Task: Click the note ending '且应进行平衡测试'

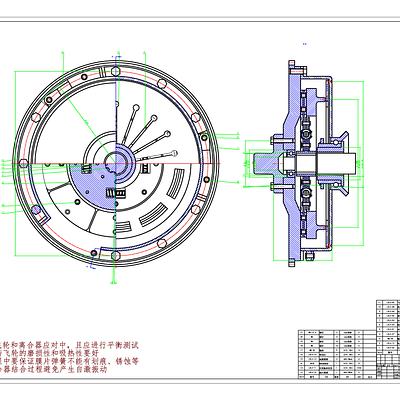Action: [x=69, y=345]
